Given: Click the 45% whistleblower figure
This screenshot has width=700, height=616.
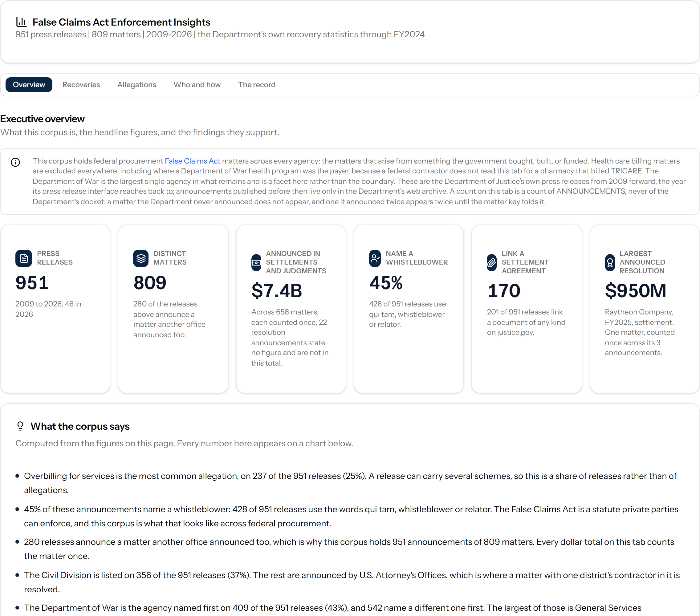Looking at the screenshot, I should [x=386, y=283].
